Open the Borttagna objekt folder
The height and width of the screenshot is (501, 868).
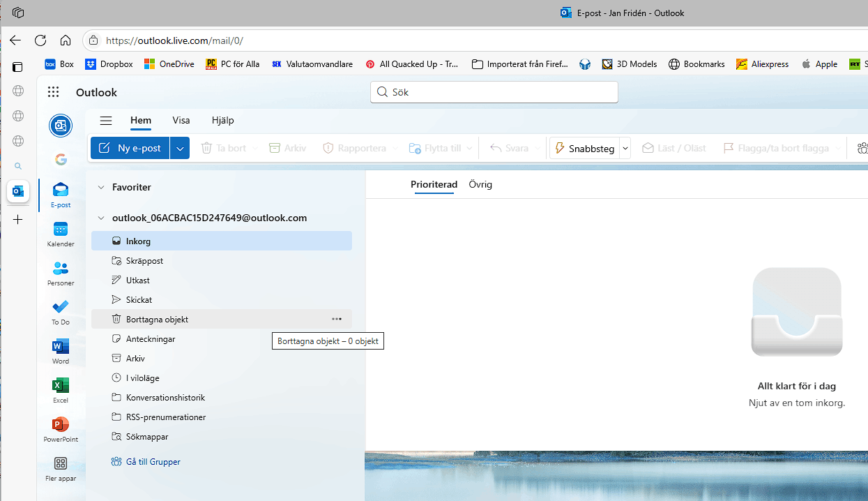(222, 319)
